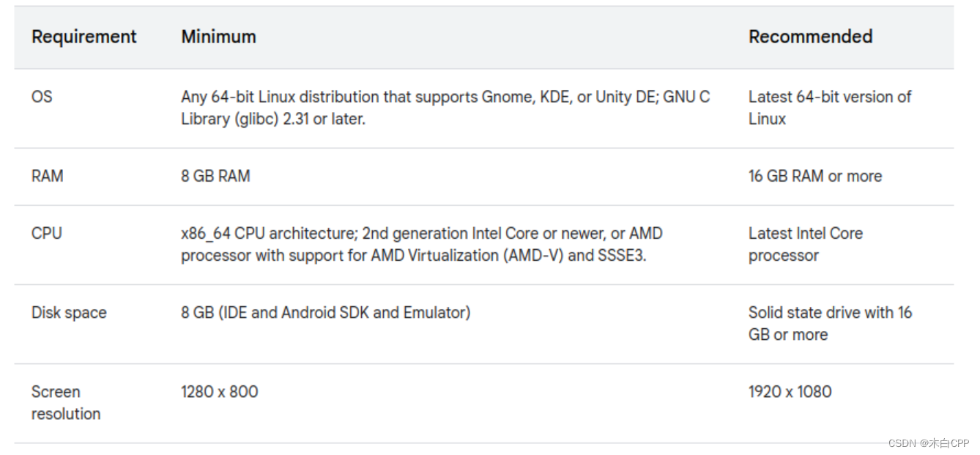Click the 1280 x 800 minimum resolution
Viewport: 980px width, 455px height.
click(x=219, y=391)
